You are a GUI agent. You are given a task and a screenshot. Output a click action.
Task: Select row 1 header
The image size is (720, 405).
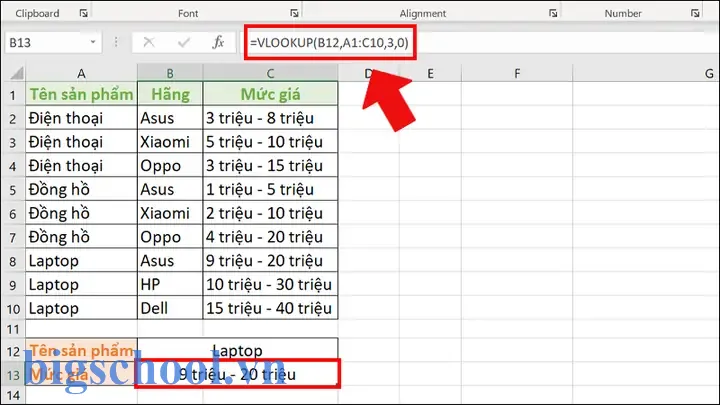click(x=13, y=95)
